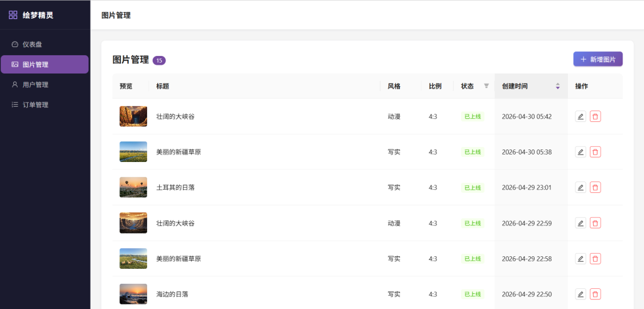Go to 订单管理 menu item
The width and height of the screenshot is (644, 309).
point(35,104)
